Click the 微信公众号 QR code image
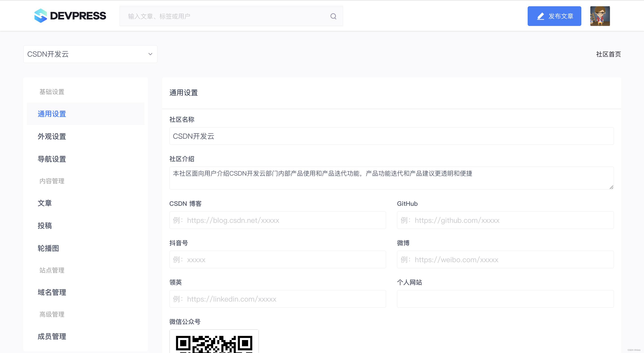This screenshot has width=644, height=353. [214, 342]
